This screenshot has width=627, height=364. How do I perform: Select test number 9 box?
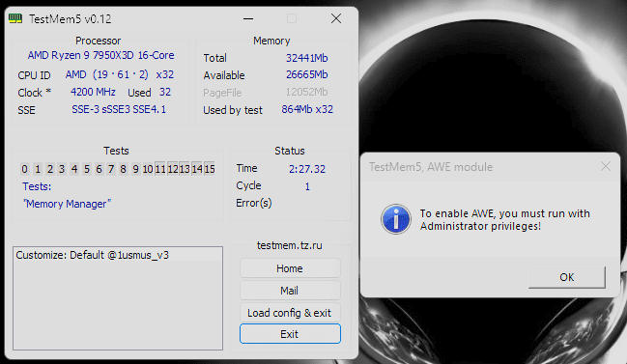pos(135,169)
